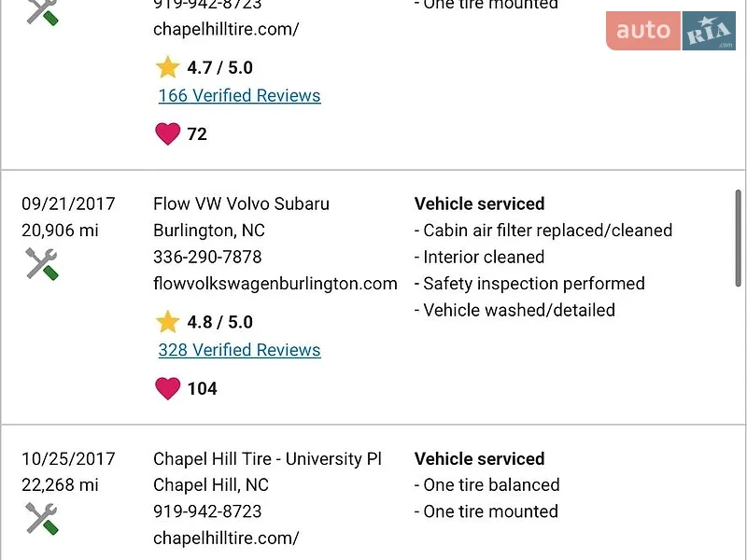Click the 4.8 / 5.0 rating text
Image resolution: width=747 pixels, height=560 pixels.
coord(220,322)
